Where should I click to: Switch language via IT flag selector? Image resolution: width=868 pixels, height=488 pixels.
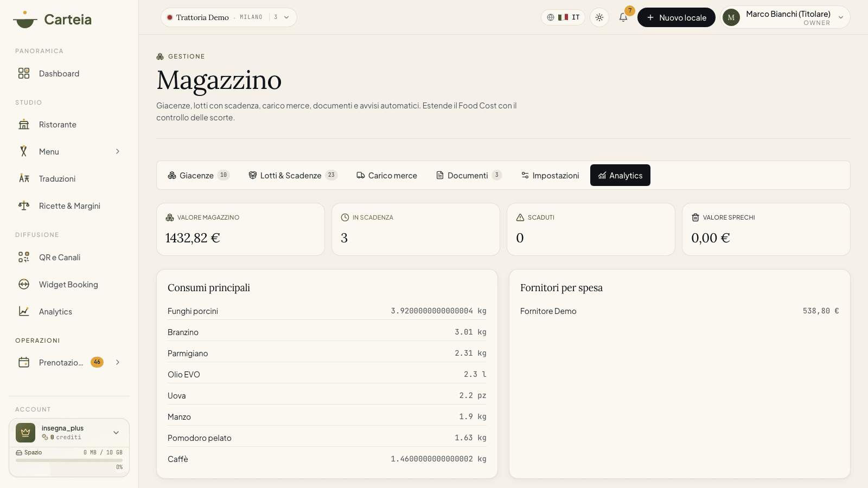(x=563, y=17)
